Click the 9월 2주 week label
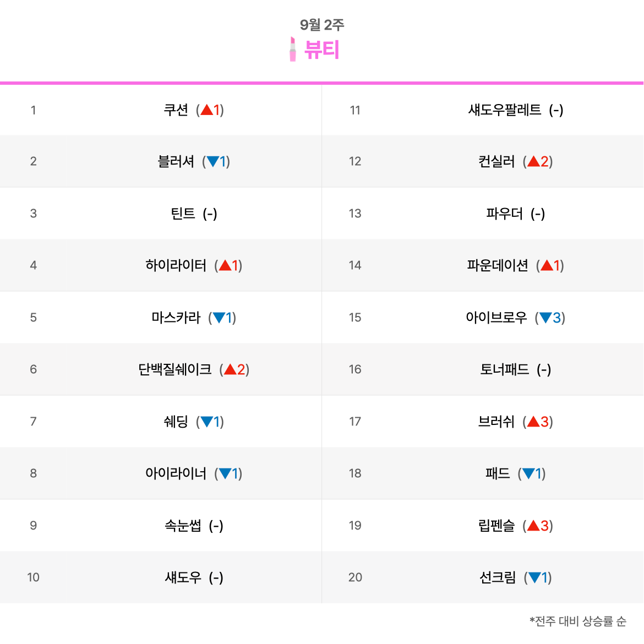644x644 pixels. [x=321, y=25]
